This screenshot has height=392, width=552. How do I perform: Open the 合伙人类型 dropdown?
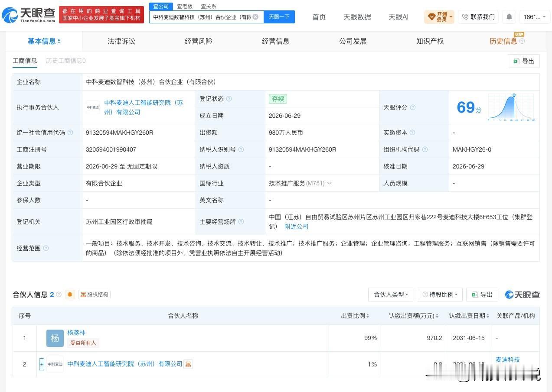point(391,295)
